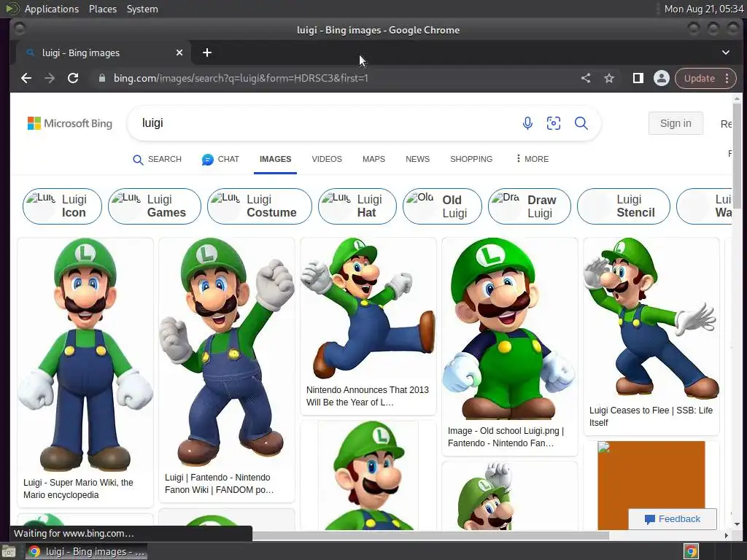
Task: Select the Luigi Icon suggestion chip
Action: (x=63, y=206)
